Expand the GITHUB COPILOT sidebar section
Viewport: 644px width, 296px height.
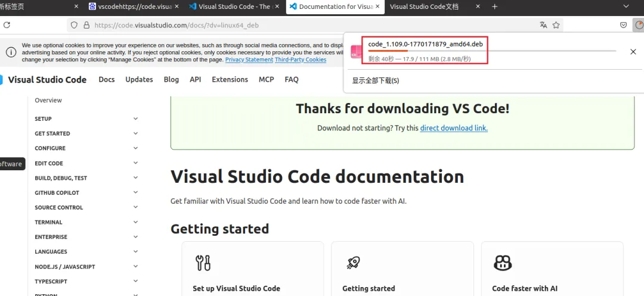[86, 193]
